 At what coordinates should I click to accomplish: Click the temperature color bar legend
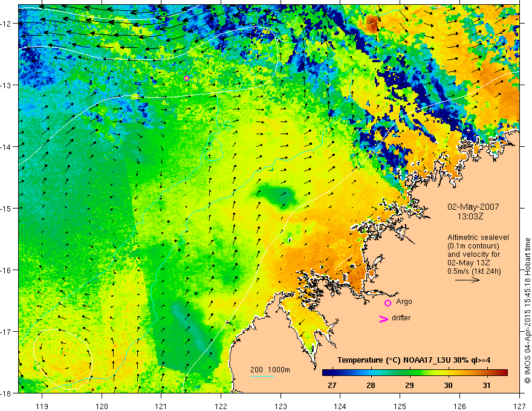pos(415,372)
